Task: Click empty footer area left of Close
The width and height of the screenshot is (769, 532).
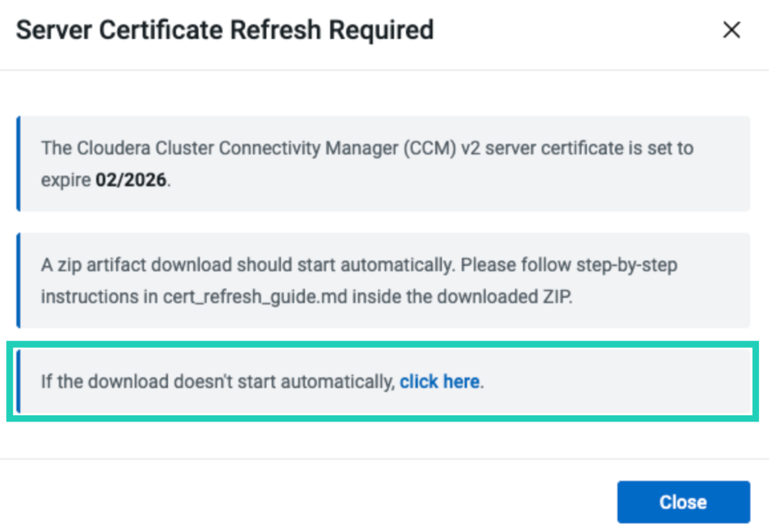Action: click(311, 502)
